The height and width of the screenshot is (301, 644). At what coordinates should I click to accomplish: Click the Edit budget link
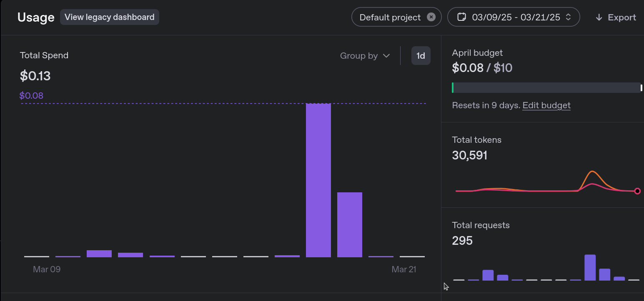click(546, 105)
